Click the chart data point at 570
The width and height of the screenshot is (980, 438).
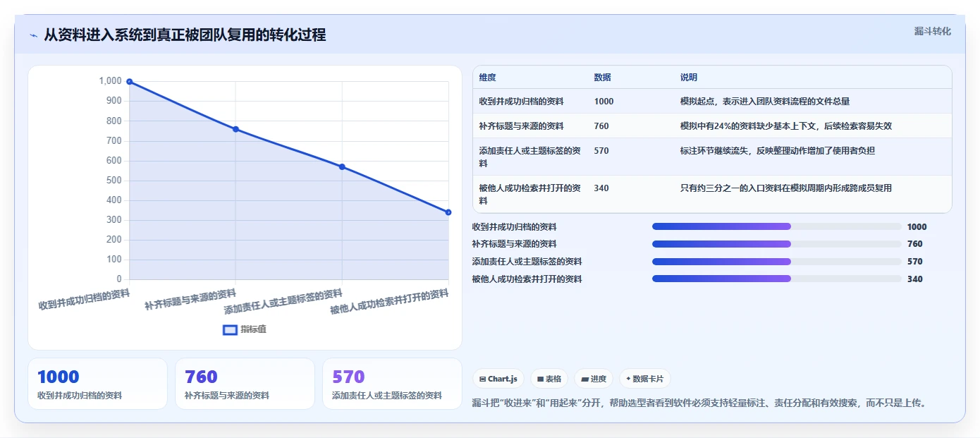[342, 167]
